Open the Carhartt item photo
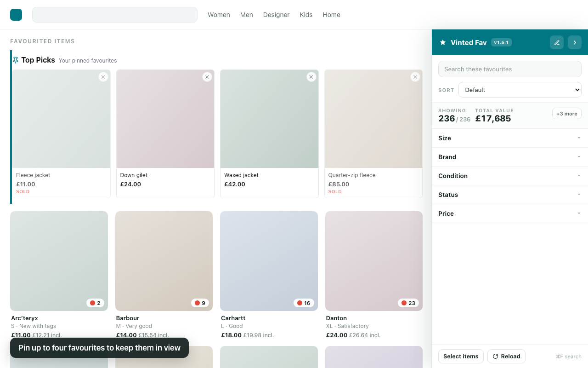Viewport: 588px width, 368px height. 269,261
